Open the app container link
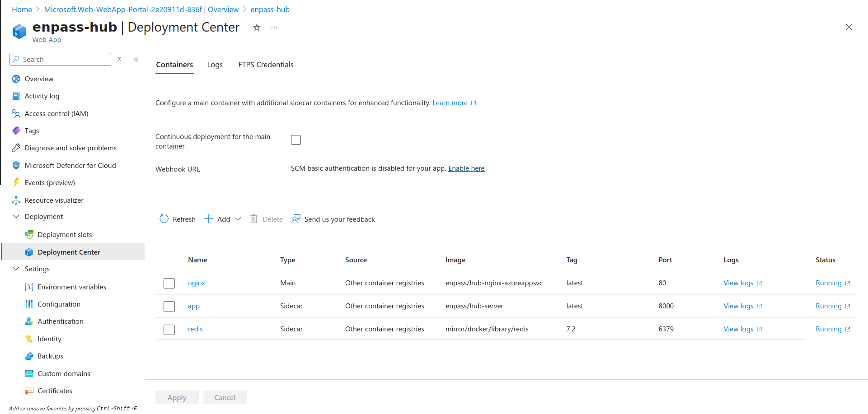Image resolution: width=868 pixels, height=414 pixels. 194,306
